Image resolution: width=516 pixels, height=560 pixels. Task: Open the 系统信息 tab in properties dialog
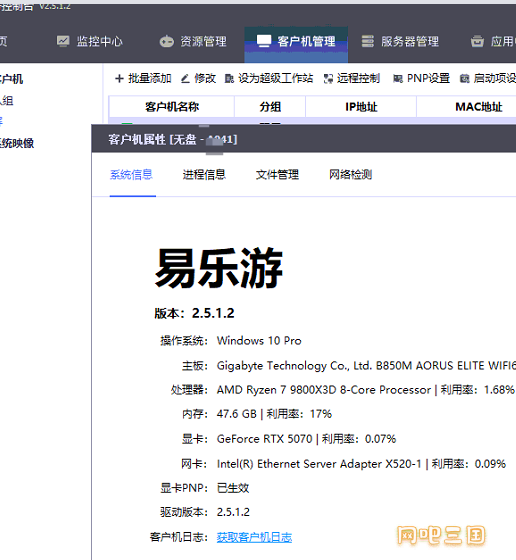tap(131, 175)
